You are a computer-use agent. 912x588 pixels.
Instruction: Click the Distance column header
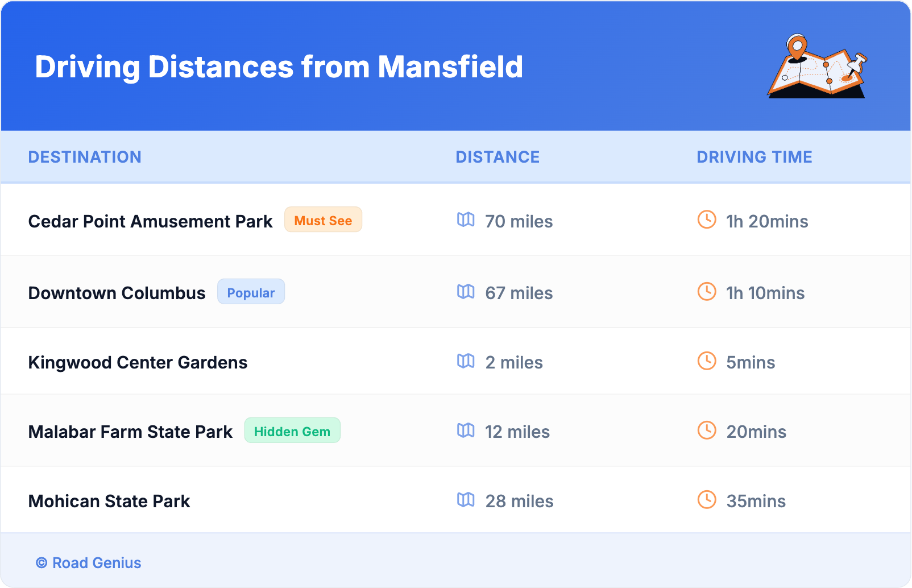pos(498,157)
